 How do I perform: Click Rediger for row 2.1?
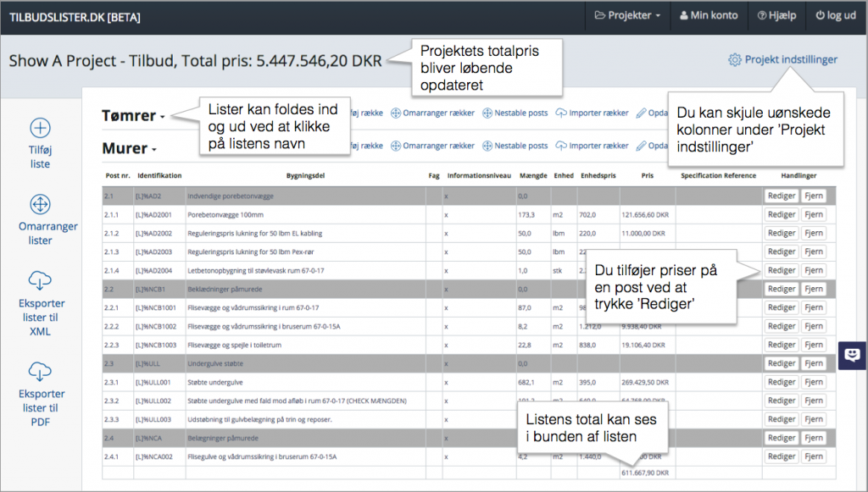point(781,196)
